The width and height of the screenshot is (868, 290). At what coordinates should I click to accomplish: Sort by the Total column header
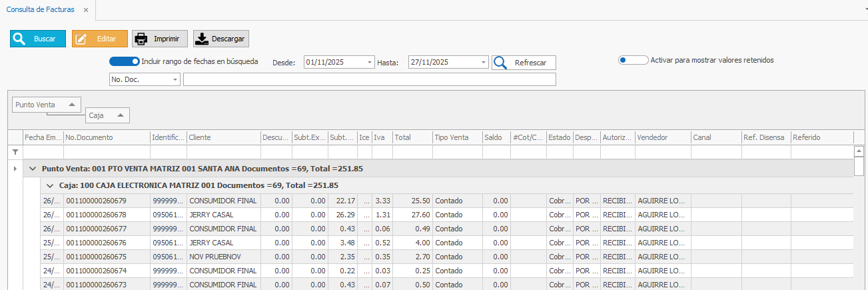point(412,137)
